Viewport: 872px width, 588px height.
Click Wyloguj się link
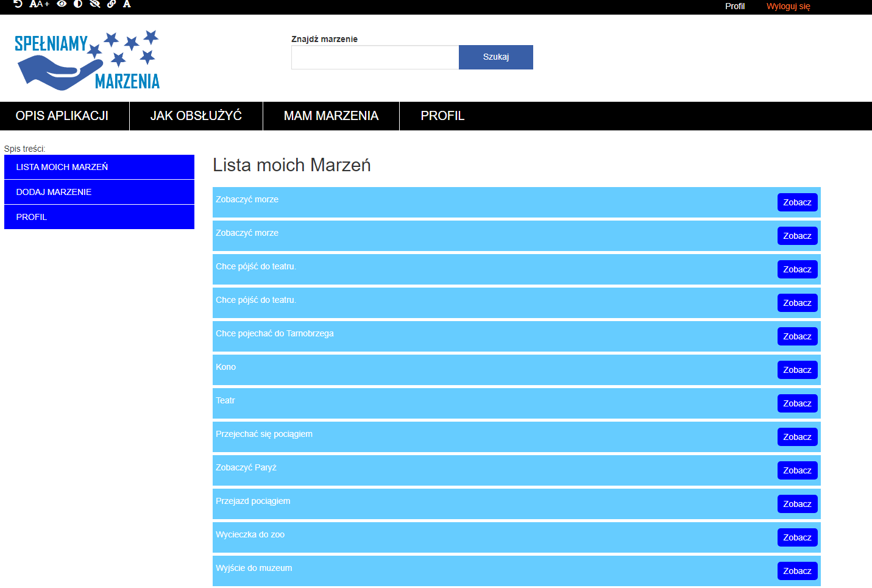click(788, 7)
